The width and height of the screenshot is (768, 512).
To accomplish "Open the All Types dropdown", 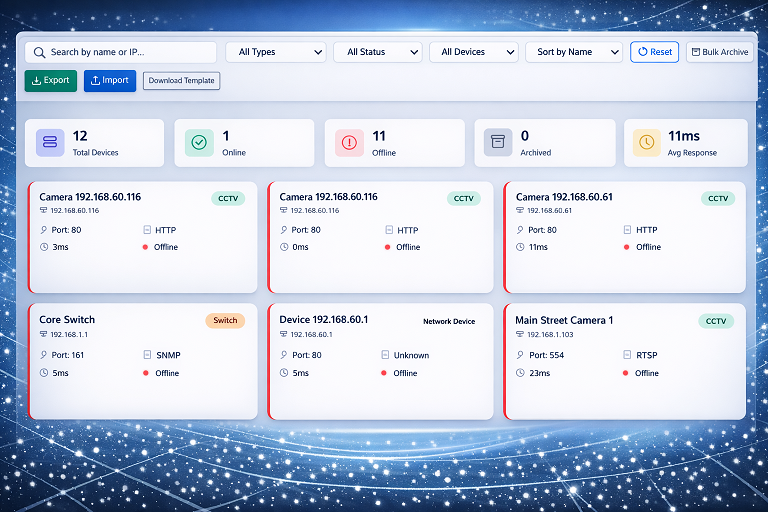I will 275,52.
